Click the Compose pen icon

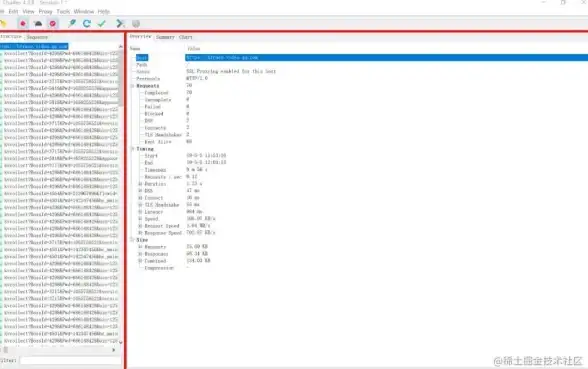pyautogui.click(x=72, y=24)
